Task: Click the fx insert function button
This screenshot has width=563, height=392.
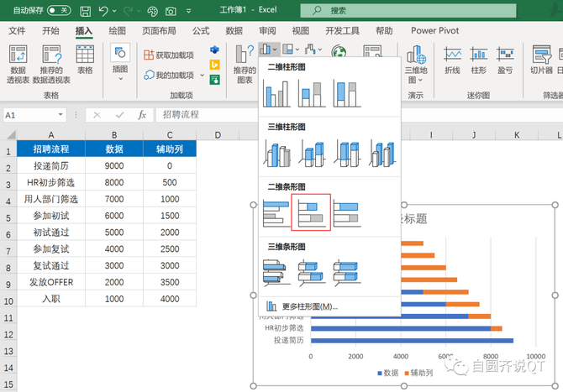Action: pos(142,115)
